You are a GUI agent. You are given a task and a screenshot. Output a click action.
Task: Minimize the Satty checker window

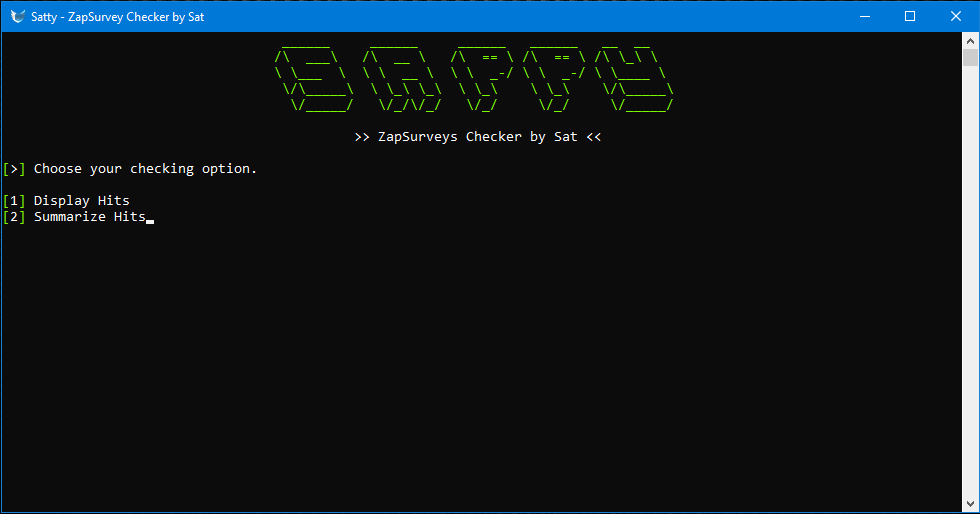click(865, 16)
